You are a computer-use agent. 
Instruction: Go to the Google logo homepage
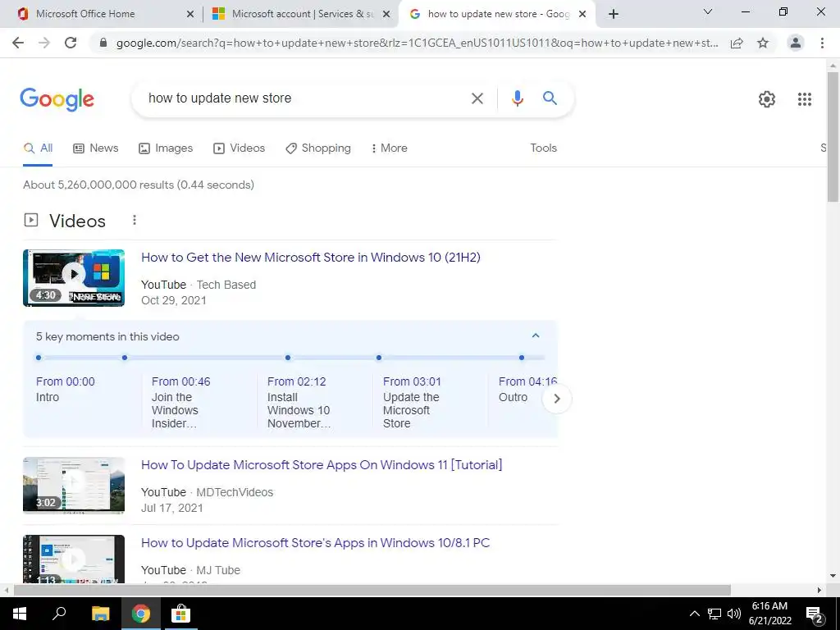57,99
